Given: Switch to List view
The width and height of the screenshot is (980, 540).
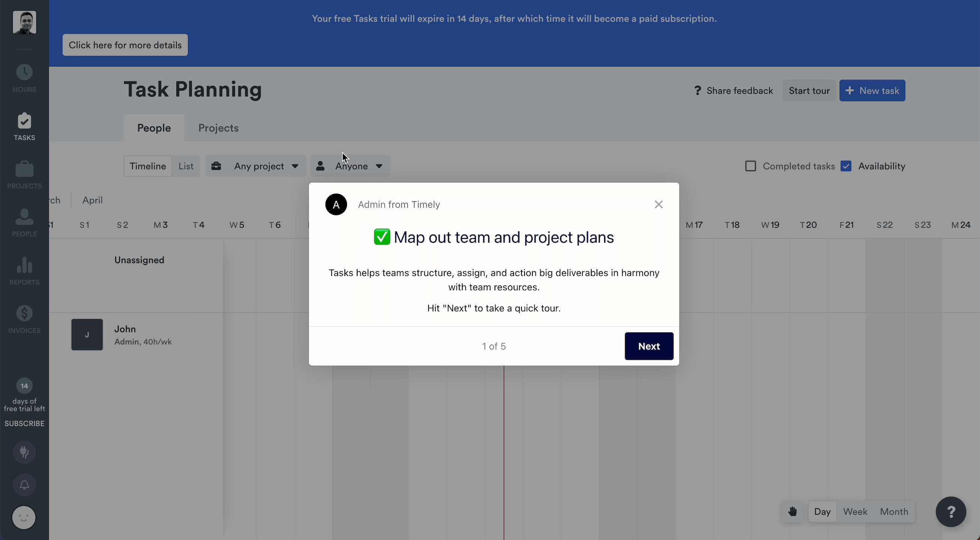Looking at the screenshot, I should tap(186, 166).
